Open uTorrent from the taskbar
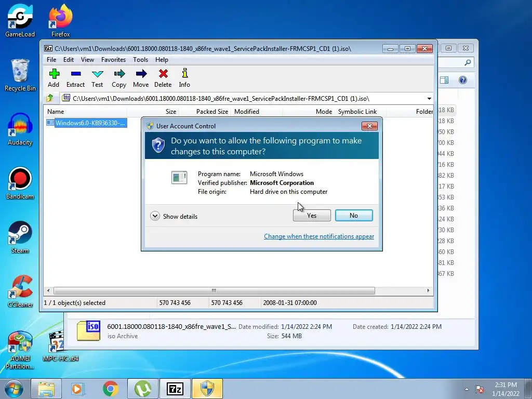Image resolution: width=532 pixels, height=399 pixels. point(142,389)
